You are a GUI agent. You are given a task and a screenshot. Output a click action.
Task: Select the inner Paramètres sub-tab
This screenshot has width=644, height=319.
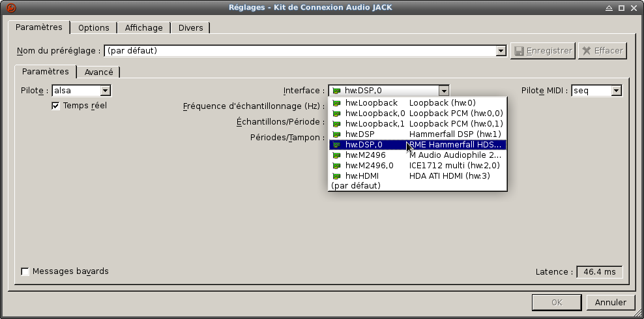[x=46, y=72]
